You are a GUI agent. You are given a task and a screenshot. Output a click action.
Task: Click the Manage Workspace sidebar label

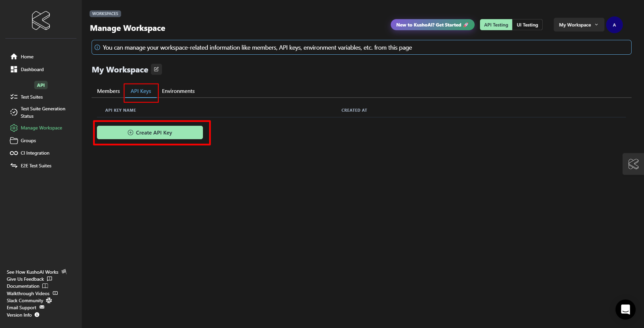(42, 128)
